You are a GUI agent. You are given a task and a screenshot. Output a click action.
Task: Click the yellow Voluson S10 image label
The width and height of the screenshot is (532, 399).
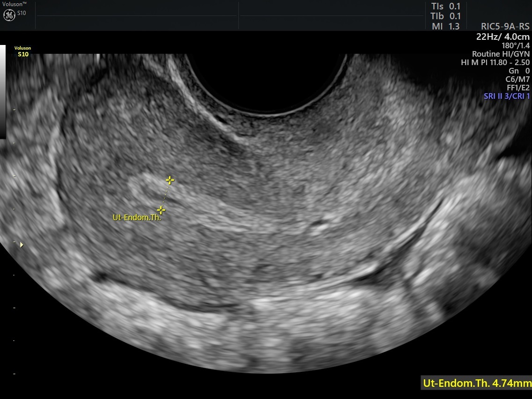[x=23, y=52]
